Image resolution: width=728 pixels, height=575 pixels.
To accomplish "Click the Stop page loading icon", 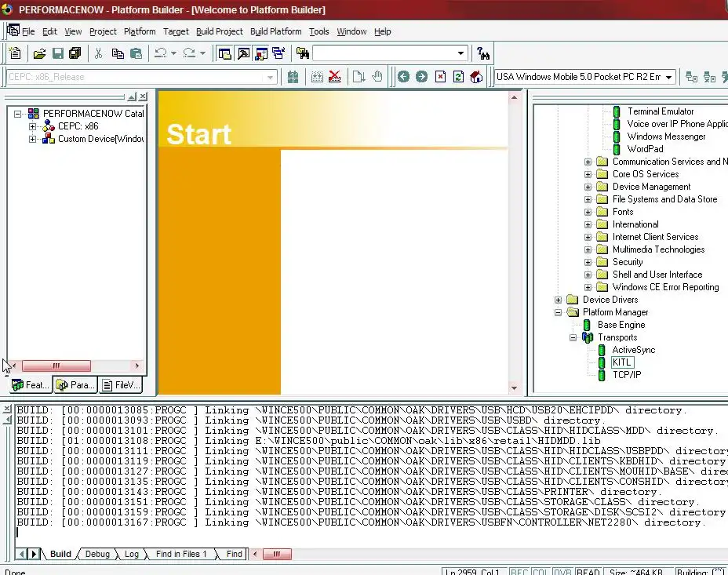I will click(x=440, y=77).
